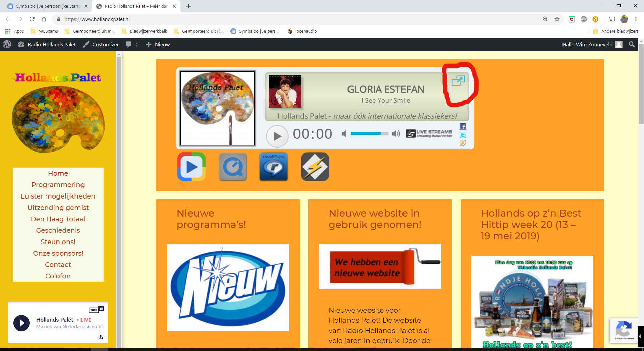Open Chrome menu three dots
The width and height of the screenshot is (644, 351).
point(636,19)
